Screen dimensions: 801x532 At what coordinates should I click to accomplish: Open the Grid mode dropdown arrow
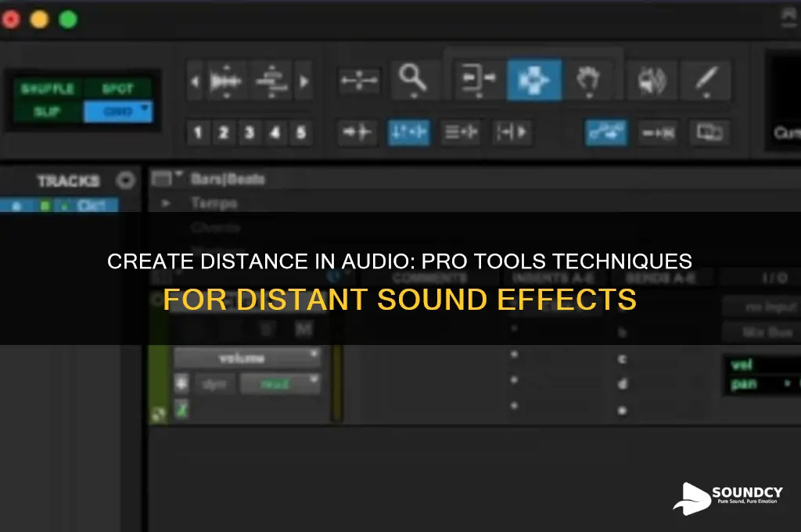[x=145, y=107]
